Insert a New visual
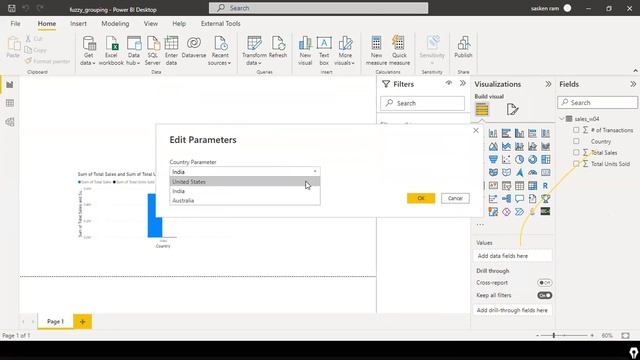The height and width of the screenshot is (360, 640). (305, 51)
